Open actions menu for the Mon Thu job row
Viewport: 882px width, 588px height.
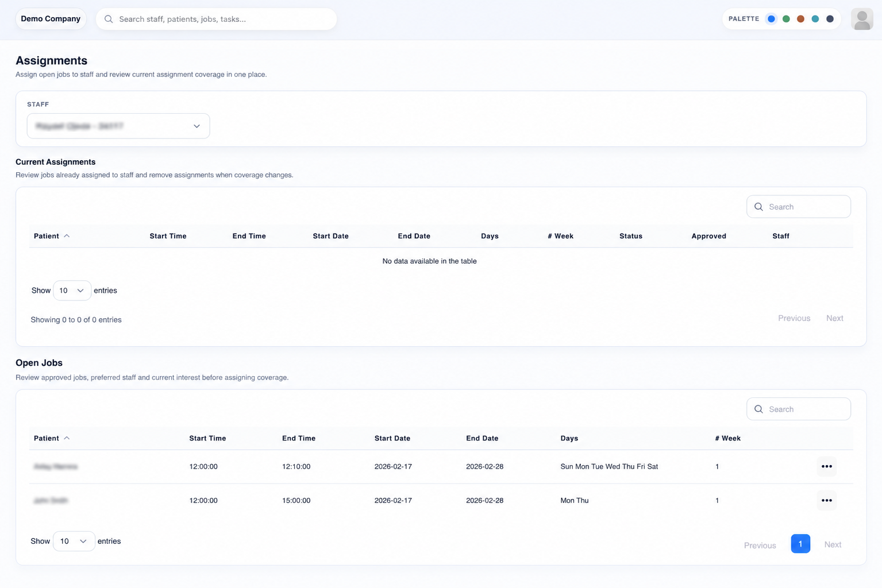(826, 500)
